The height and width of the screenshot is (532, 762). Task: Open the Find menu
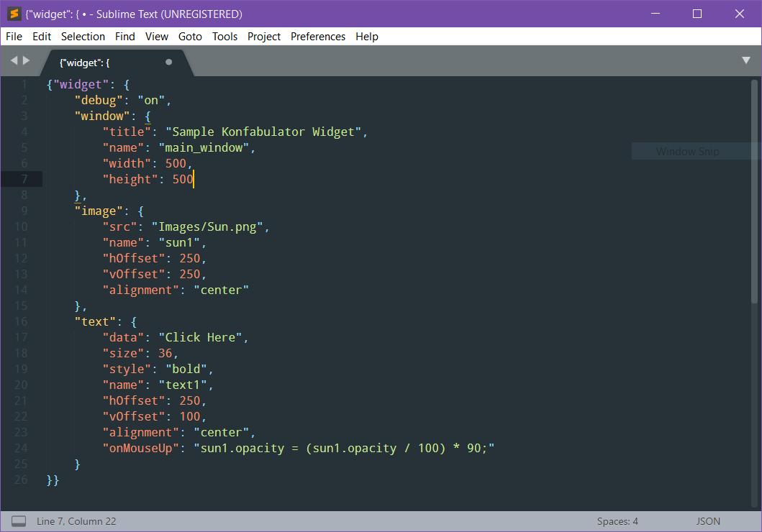click(x=125, y=37)
